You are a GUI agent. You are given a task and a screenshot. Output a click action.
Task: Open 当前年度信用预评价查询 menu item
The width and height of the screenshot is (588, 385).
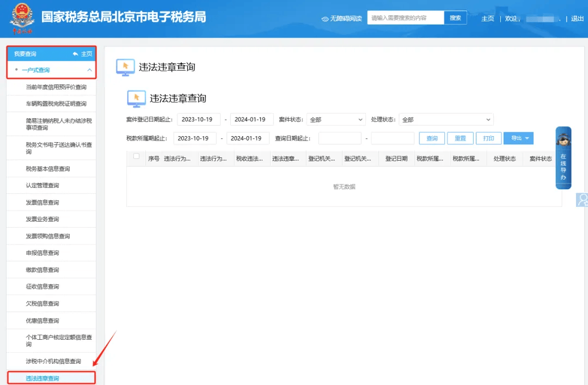pyautogui.click(x=51, y=87)
